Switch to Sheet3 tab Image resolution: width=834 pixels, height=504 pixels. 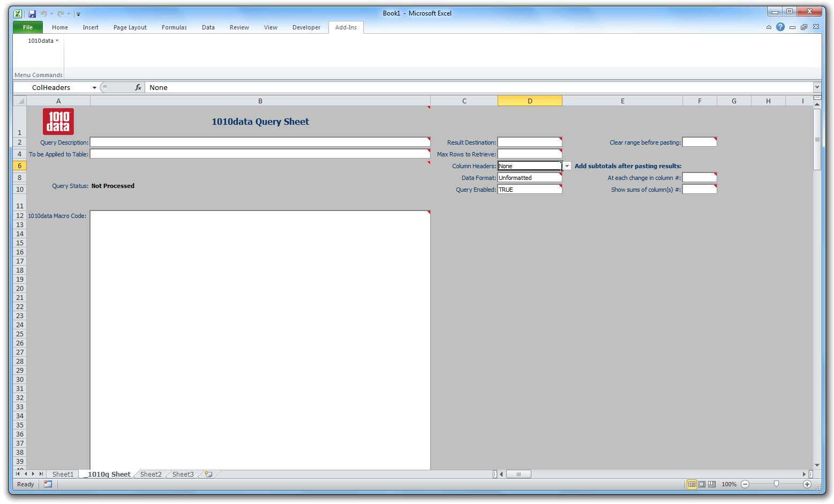point(183,475)
